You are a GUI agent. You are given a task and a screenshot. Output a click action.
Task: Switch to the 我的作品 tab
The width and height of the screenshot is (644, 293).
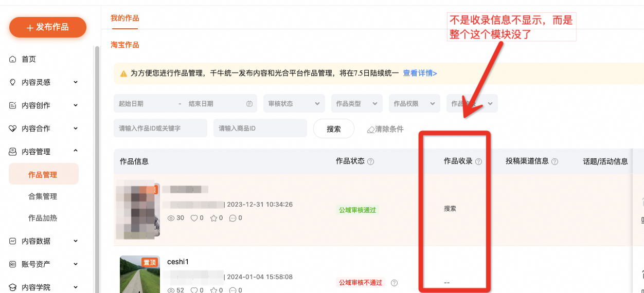(x=125, y=18)
